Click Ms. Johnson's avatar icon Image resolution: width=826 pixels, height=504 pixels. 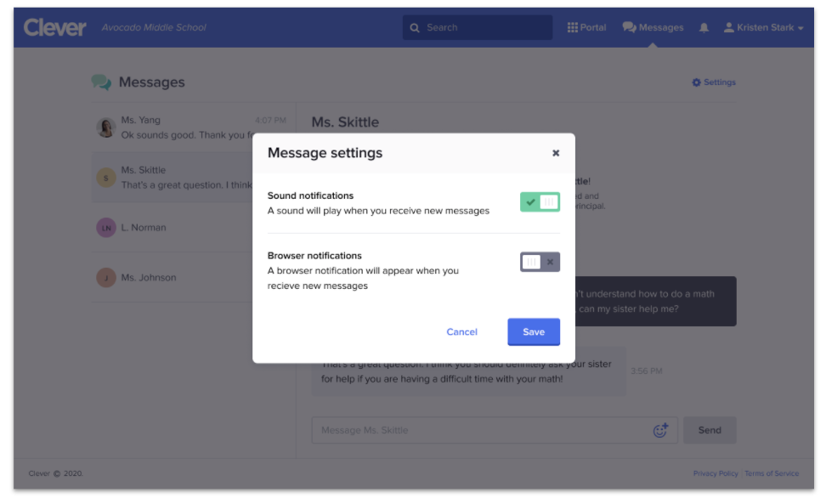pyautogui.click(x=106, y=278)
